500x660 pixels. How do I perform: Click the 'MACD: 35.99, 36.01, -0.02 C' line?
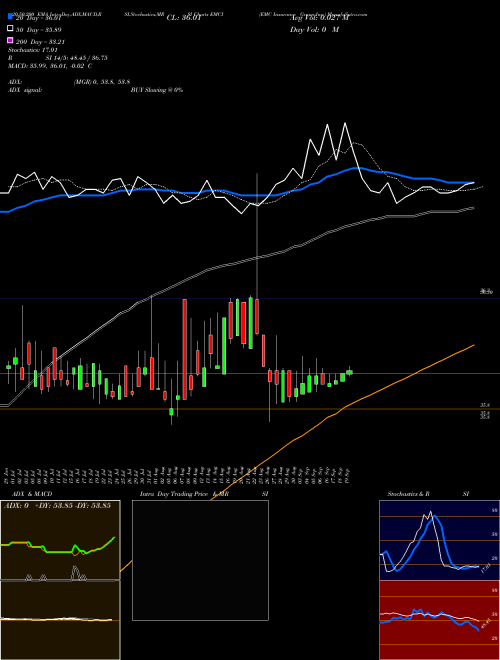50,66
